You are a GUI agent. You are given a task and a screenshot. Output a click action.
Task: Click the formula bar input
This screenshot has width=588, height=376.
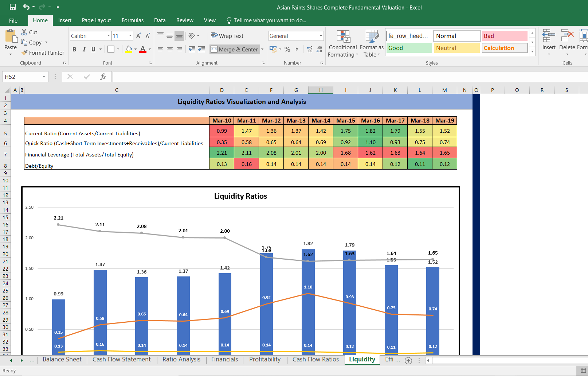click(350, 77)
